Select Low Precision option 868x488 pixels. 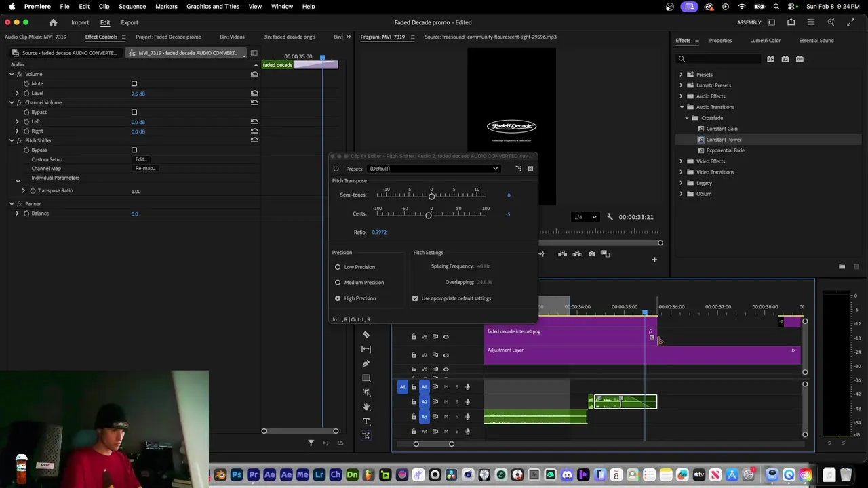pyautogui.click(x=338, y=267)
